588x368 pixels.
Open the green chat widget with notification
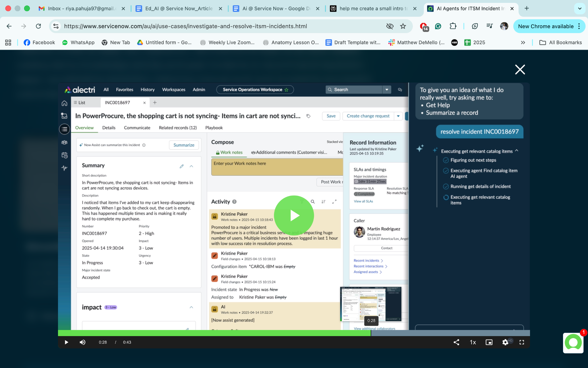(573, 343)
